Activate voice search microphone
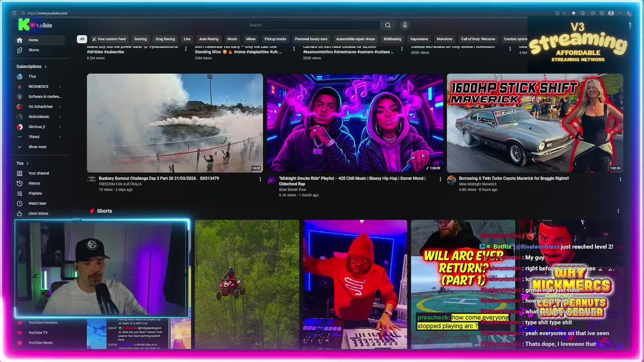The height and width of the screenshot is (362, 644). tap(405, 25)
